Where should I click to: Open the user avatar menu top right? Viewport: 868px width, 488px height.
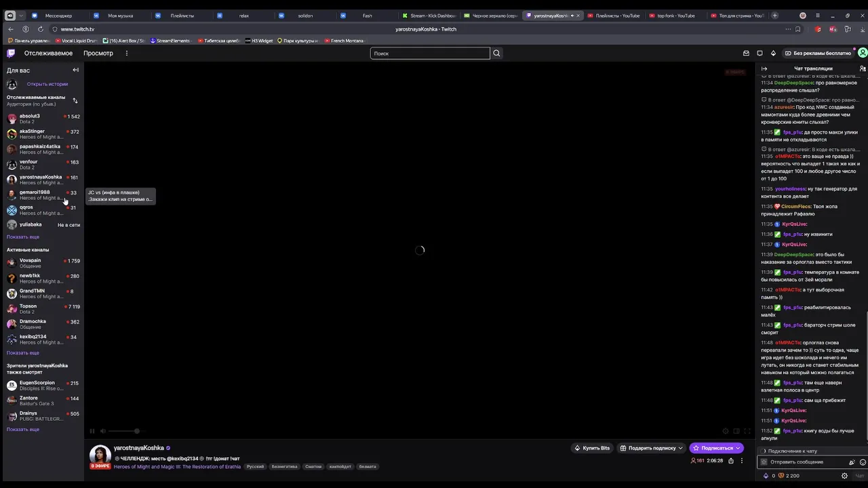tap(863, 53)
